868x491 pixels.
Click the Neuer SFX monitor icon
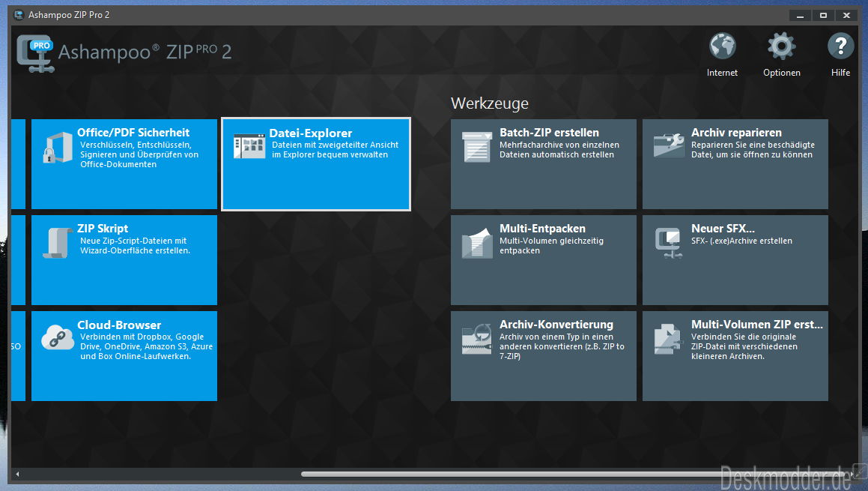669,243
